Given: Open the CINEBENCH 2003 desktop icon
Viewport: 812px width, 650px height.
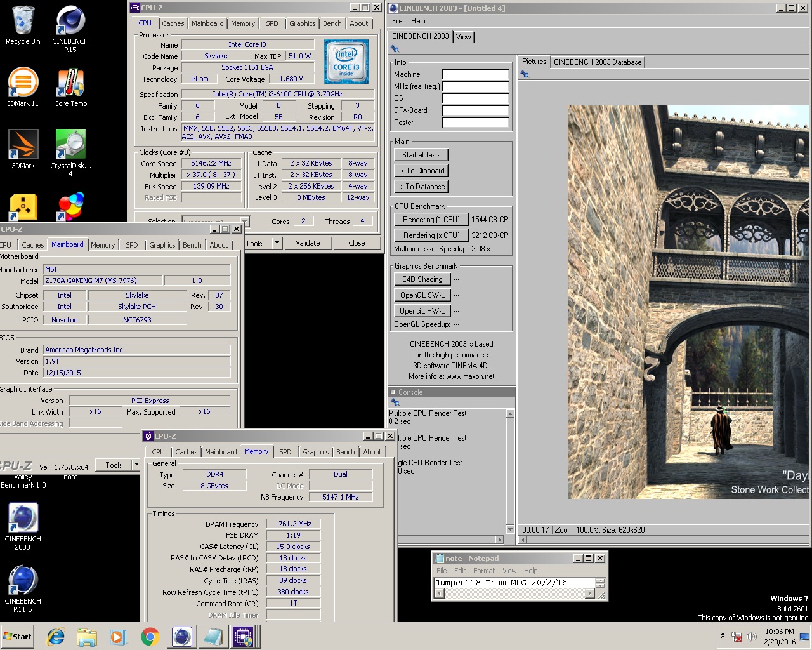Looking at the screenshot, I should (x=23, y=526).
